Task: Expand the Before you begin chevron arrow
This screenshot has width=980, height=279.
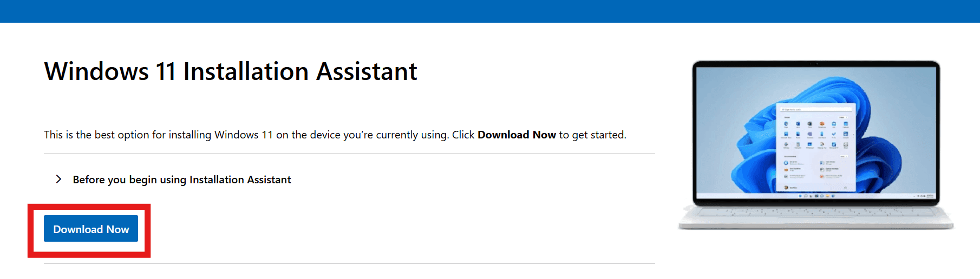Action: (58, 179)
